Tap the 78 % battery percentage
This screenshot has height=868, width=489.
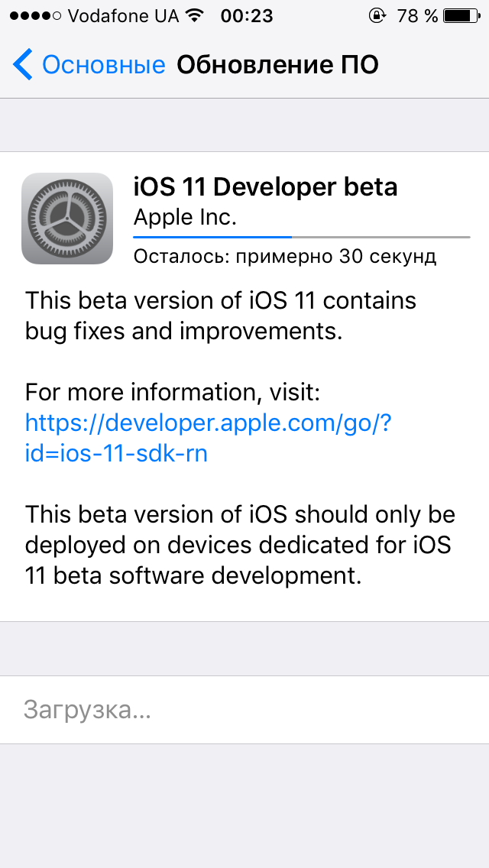point(417,15)
